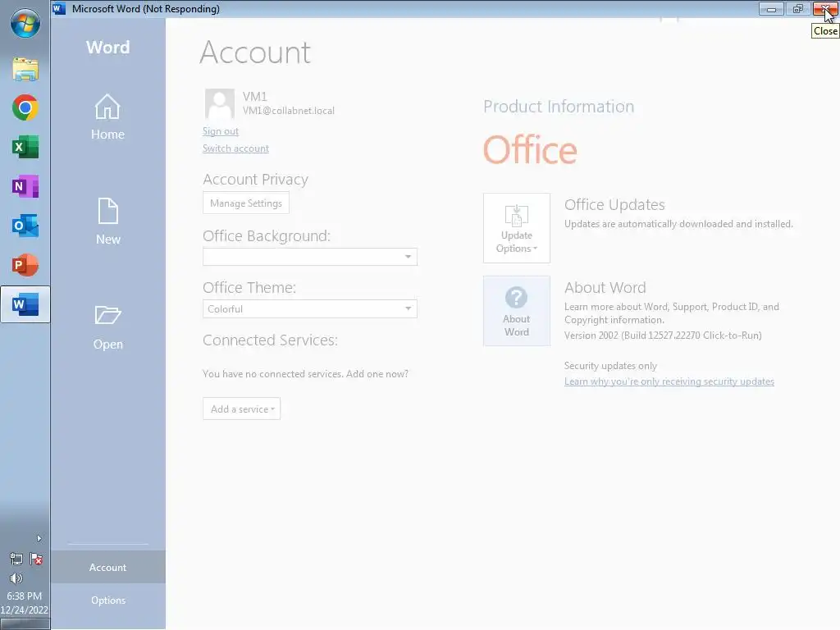This screenshot has height=630, width=840.
Task: Launch Excel from the taskbar
Action: click(25, 147)
